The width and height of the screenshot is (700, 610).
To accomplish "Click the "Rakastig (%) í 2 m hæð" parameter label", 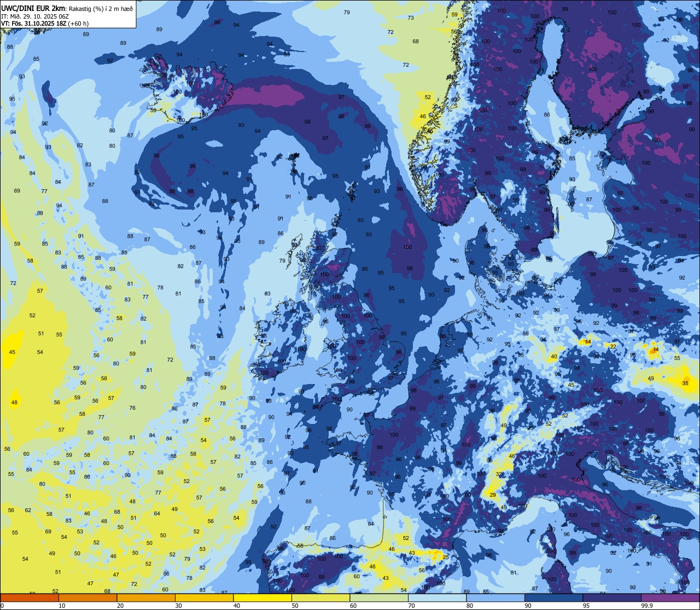I will tap(100, 8).
